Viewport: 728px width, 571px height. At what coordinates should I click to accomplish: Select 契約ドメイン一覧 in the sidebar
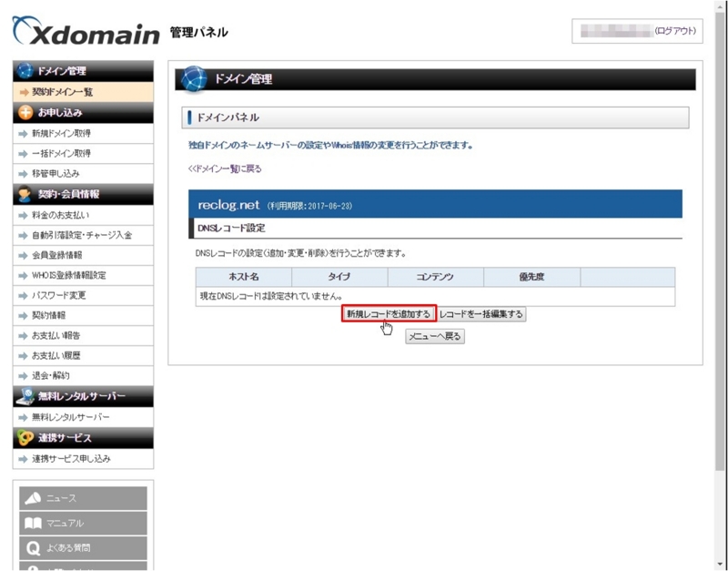tap(64, 91)
